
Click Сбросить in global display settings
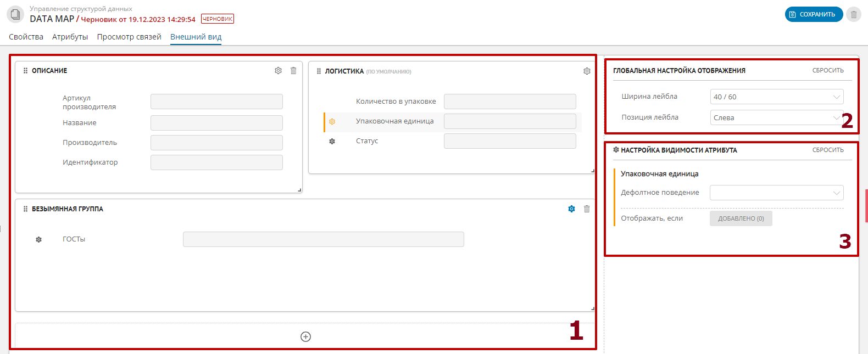(827, 70)
